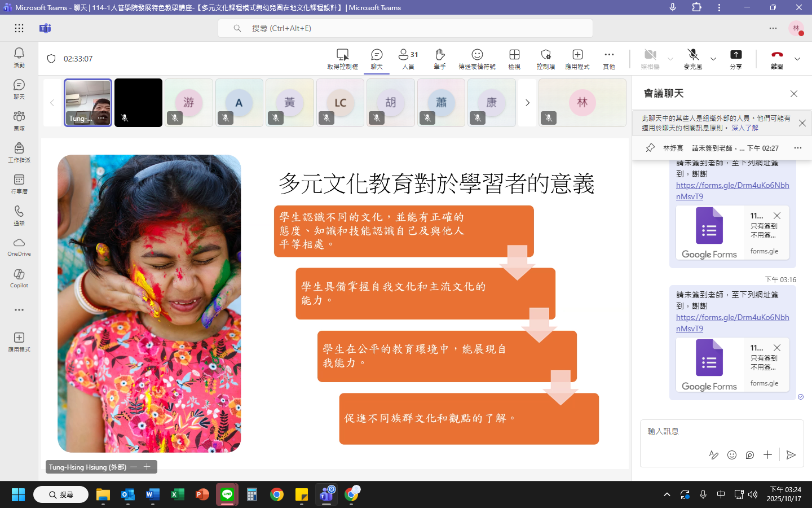Viewport: 812px width, 508px height.
Task: Open the People participants list
Action: coord(408,58)
